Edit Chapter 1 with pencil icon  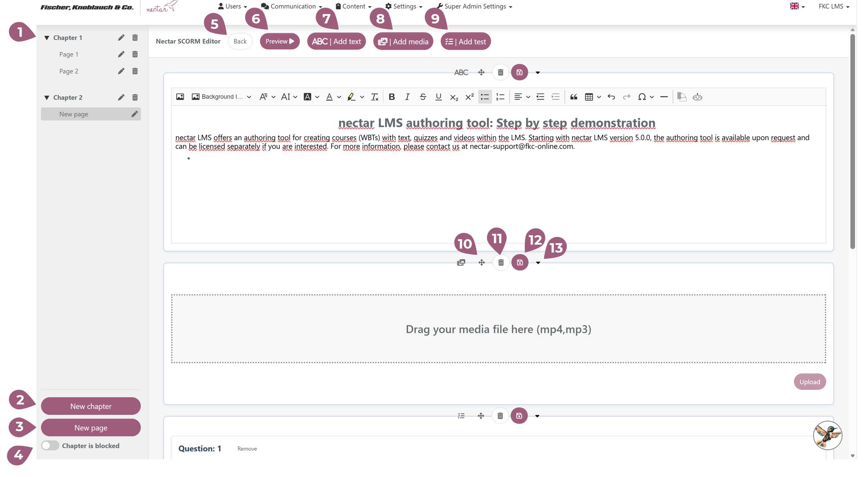[x=121, y=38]
